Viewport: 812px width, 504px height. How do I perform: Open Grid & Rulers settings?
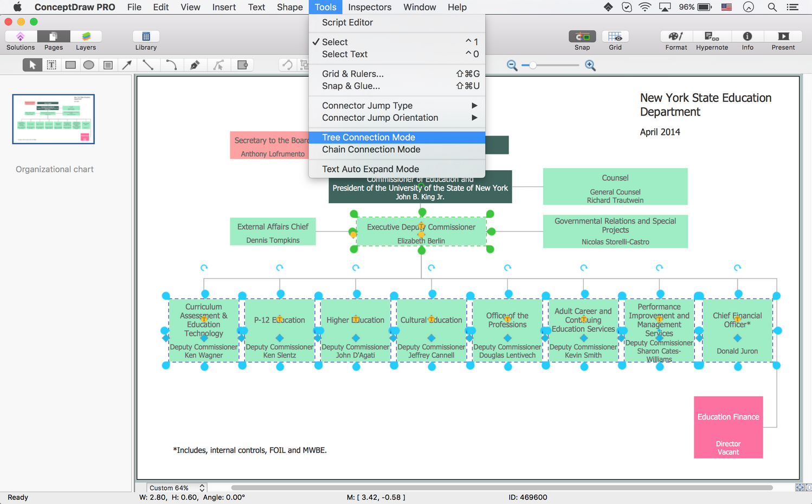pyautogui.click(x=397, y=74)
